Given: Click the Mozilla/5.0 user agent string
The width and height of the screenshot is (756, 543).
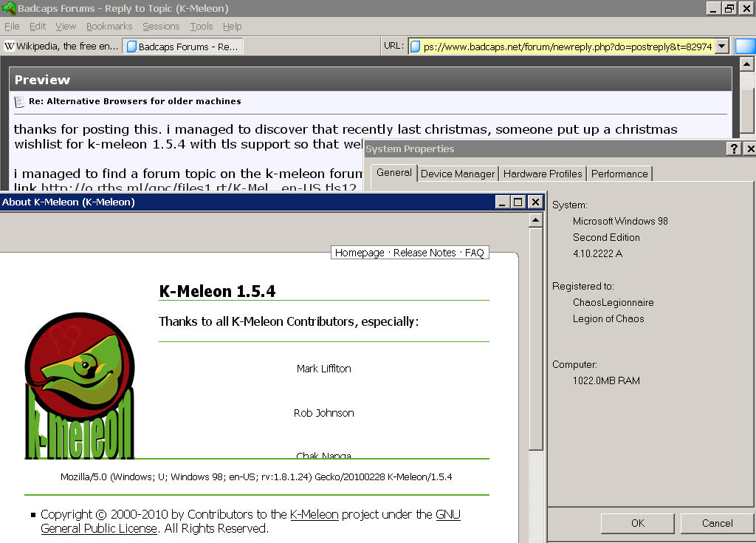Looking at the screenshot, I should tap(256, 477).
